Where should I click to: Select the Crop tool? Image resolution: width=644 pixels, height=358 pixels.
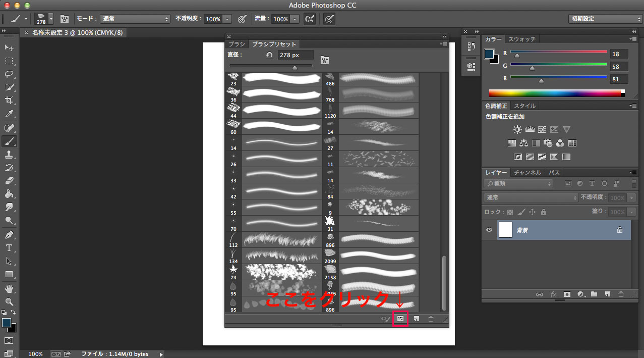(x=9, y=100)
